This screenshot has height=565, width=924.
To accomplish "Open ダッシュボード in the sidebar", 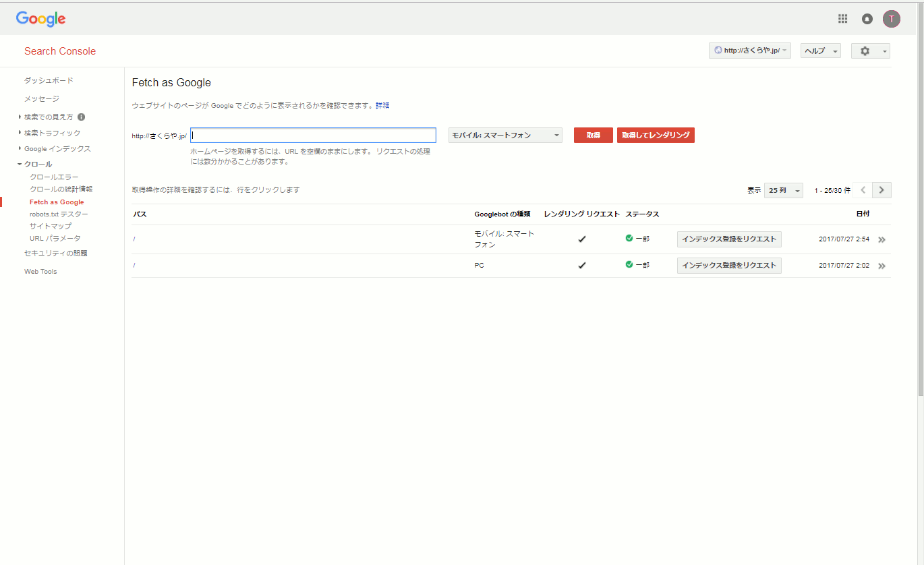I will 49,80.
